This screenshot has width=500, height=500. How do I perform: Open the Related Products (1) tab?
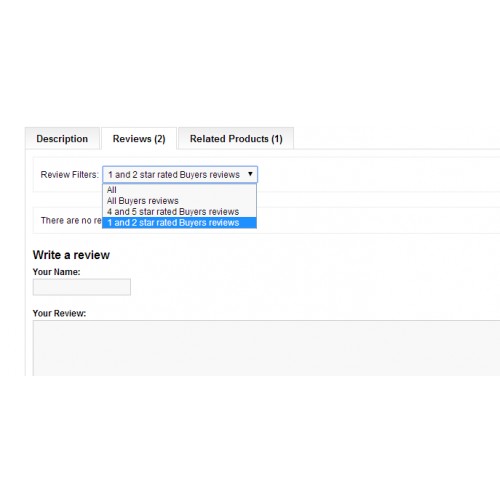236,138
